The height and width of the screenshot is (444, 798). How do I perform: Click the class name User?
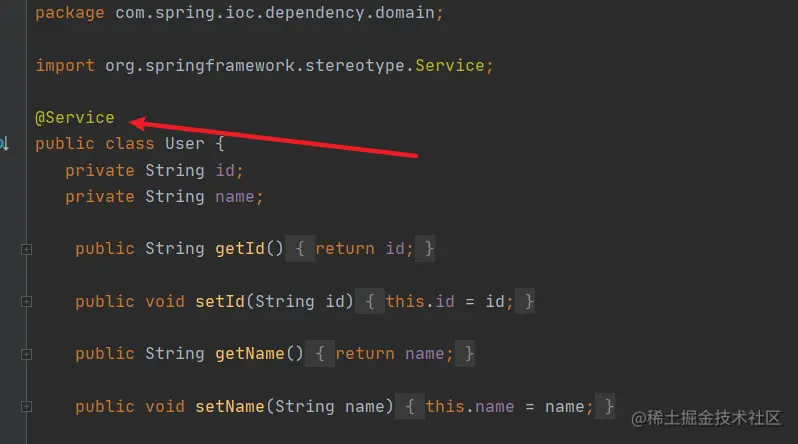tap(184, 144)
